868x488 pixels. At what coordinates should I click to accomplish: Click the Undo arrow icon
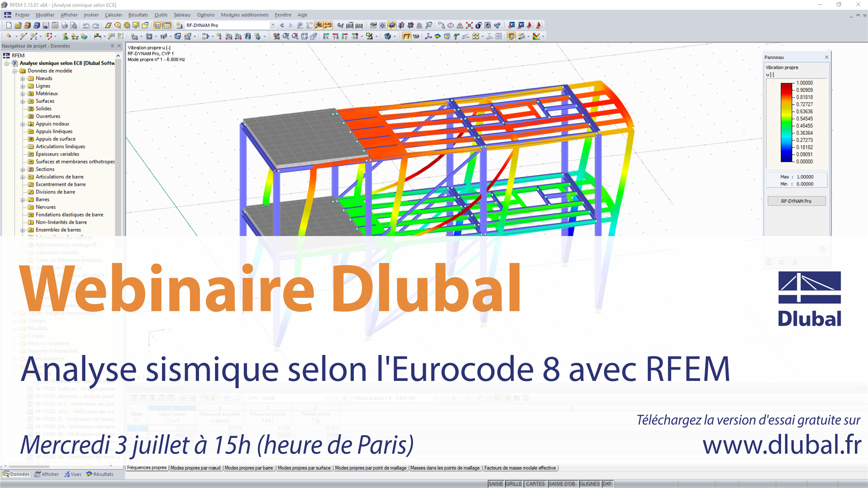pos(86,25)
